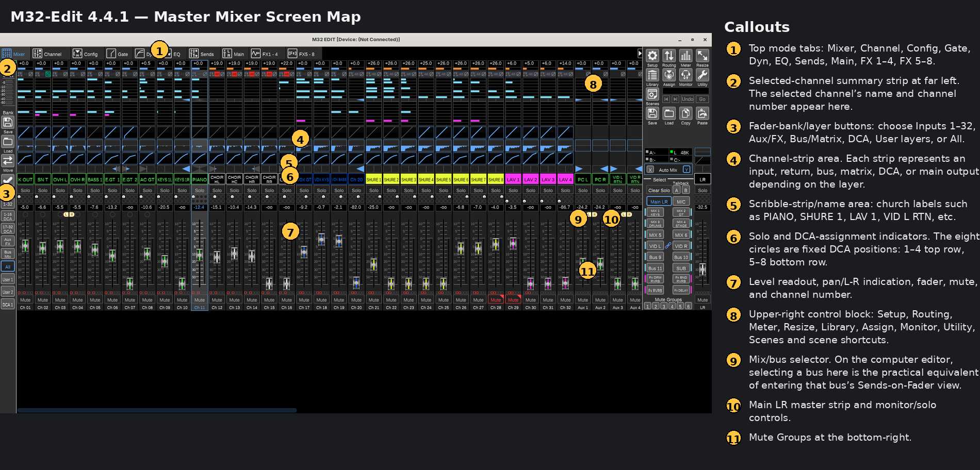This screenshot has width=980, height=470.
Task: Open the Assign icon
Action: click(669, 75)
